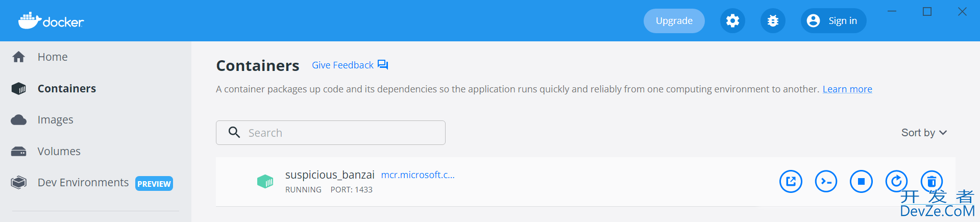The width and height of the screenshot is (980, 222).
Task: Open Docker settings gear icon
Action: pos(732,21)
